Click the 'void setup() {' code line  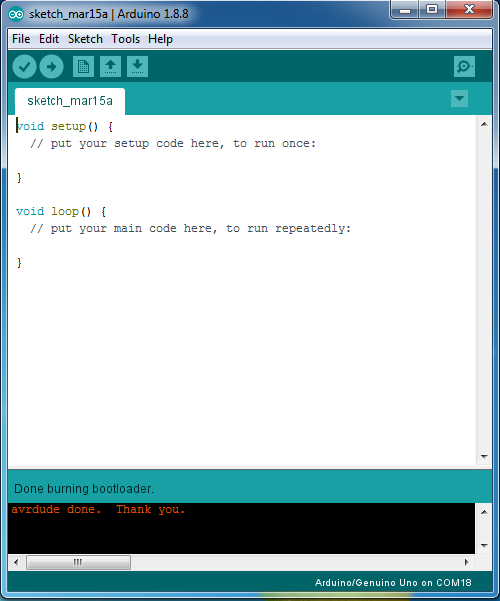coord(64,126)
